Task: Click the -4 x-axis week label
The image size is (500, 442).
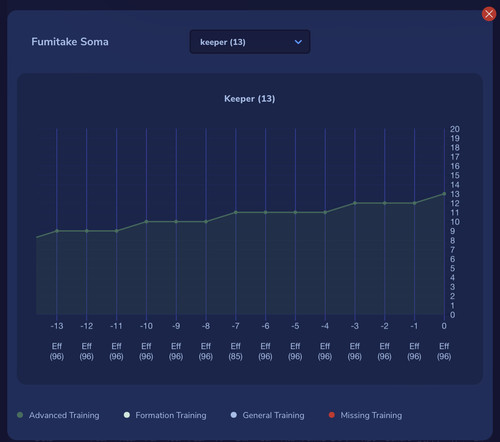Action: click(x=325, y=326)
